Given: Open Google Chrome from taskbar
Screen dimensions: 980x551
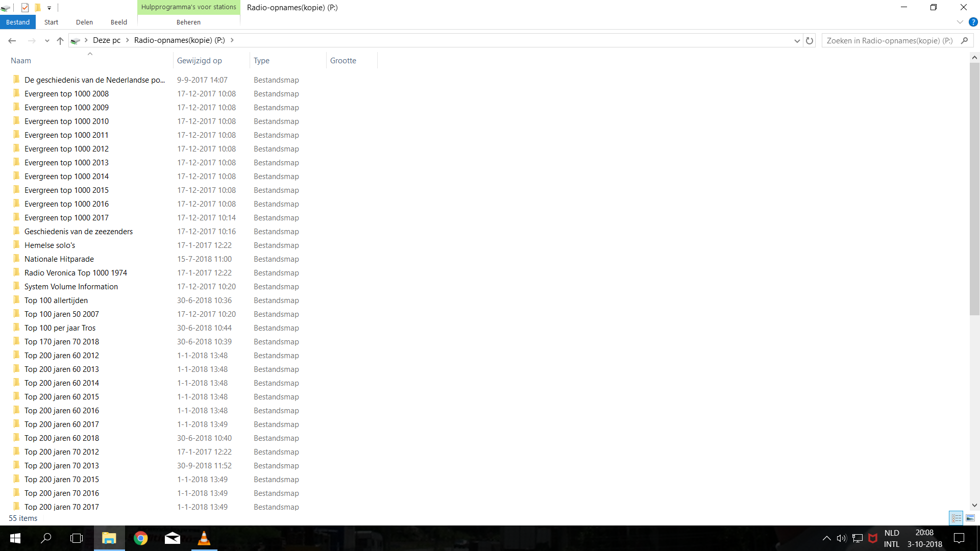Looking at the screenshot, I should (x=140, y=538).
